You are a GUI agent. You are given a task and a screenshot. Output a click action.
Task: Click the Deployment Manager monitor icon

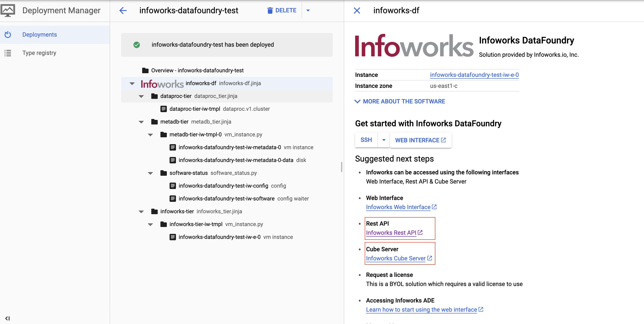click(8, 10)
